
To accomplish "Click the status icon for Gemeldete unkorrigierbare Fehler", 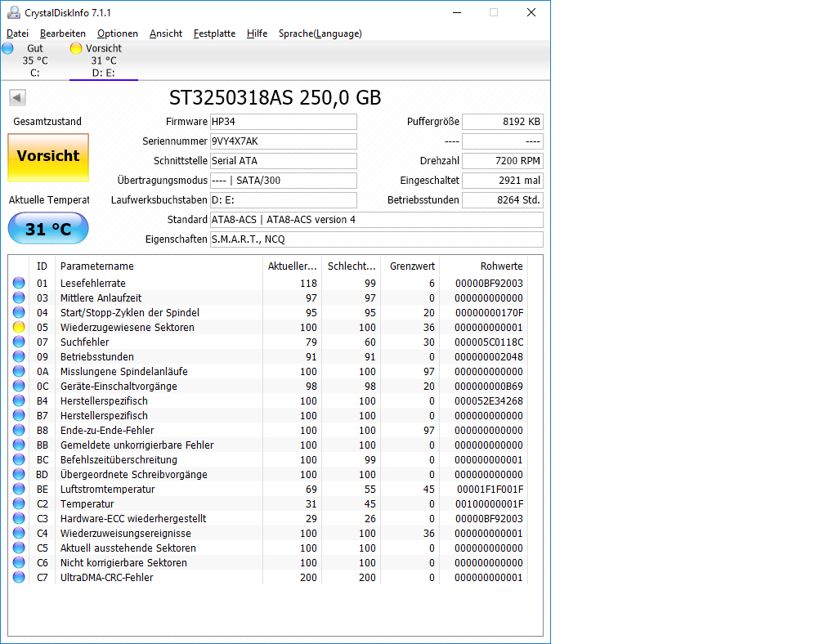I will point(19,445).
